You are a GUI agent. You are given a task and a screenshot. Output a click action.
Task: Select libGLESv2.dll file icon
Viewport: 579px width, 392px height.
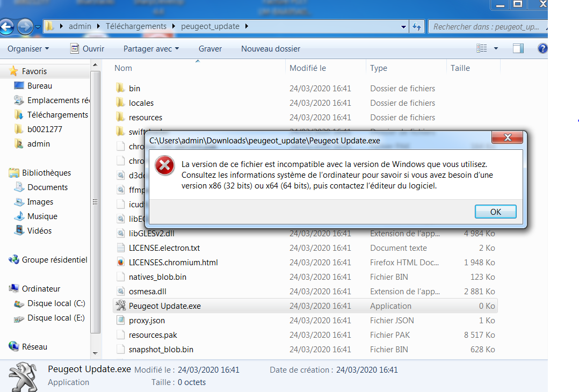pyautogui.click(x=120, y=233)
